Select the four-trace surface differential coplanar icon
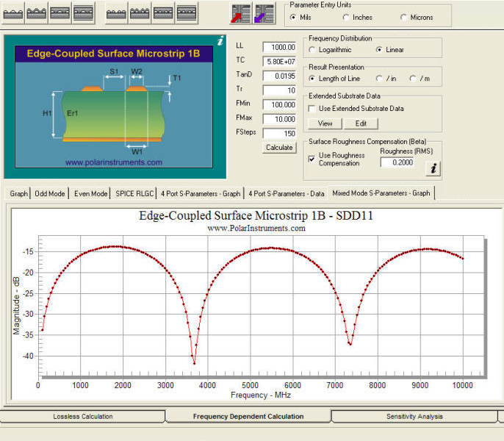Image resolution: width=504 pixels, height=441 pixels. coord(116,13)
